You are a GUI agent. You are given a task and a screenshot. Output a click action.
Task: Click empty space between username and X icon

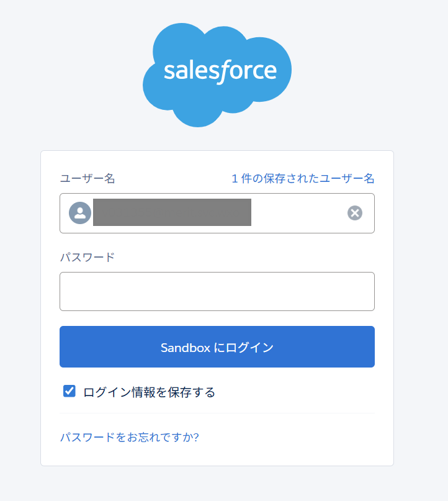(298, 213)
